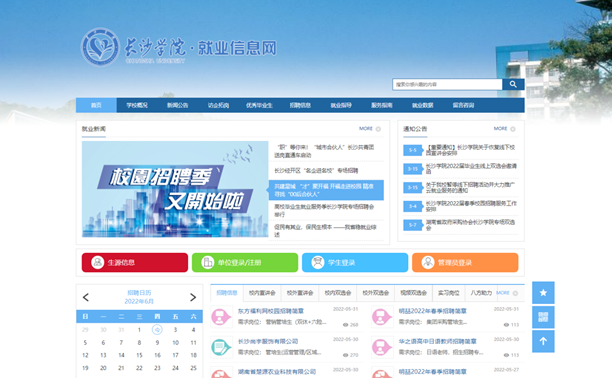This screenshot has height=378, width=612.
Task: Click the blue 学生登录 button
Action: coord(355,262)
